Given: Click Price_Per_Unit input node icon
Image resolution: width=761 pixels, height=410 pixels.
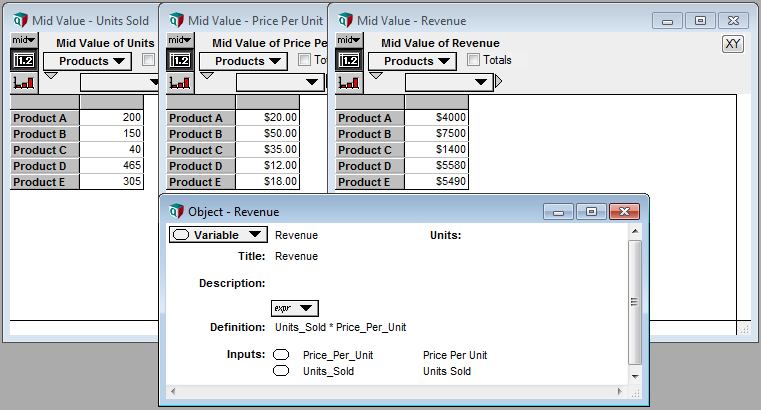Looking at the screenshot, I should [x=281, y=355].
